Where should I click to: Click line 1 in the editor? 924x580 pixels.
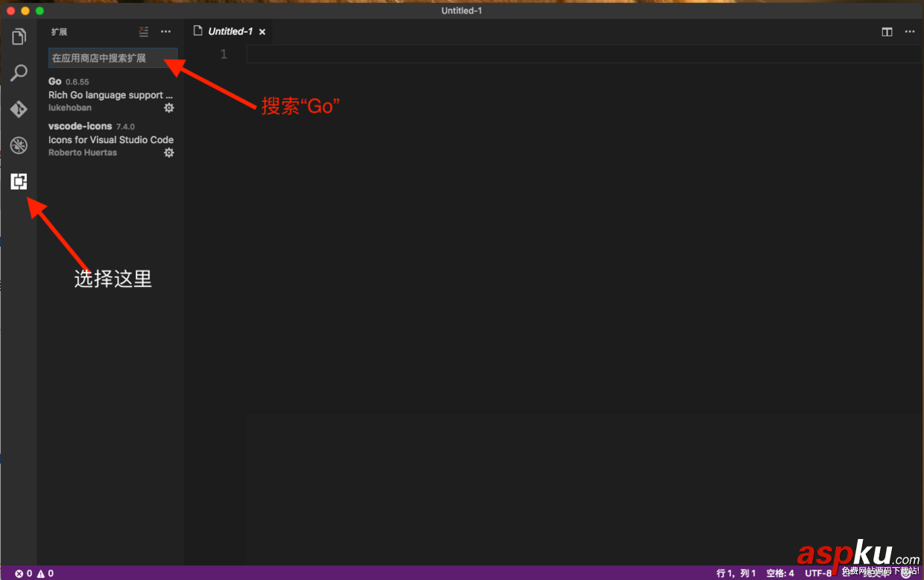pyautogui.click(x=583, y=54)
